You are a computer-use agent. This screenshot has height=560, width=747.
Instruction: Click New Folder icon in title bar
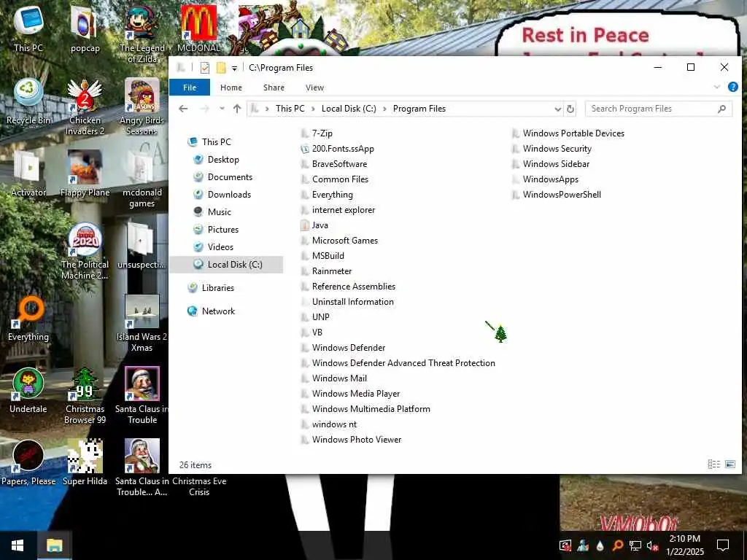(221, 68)
